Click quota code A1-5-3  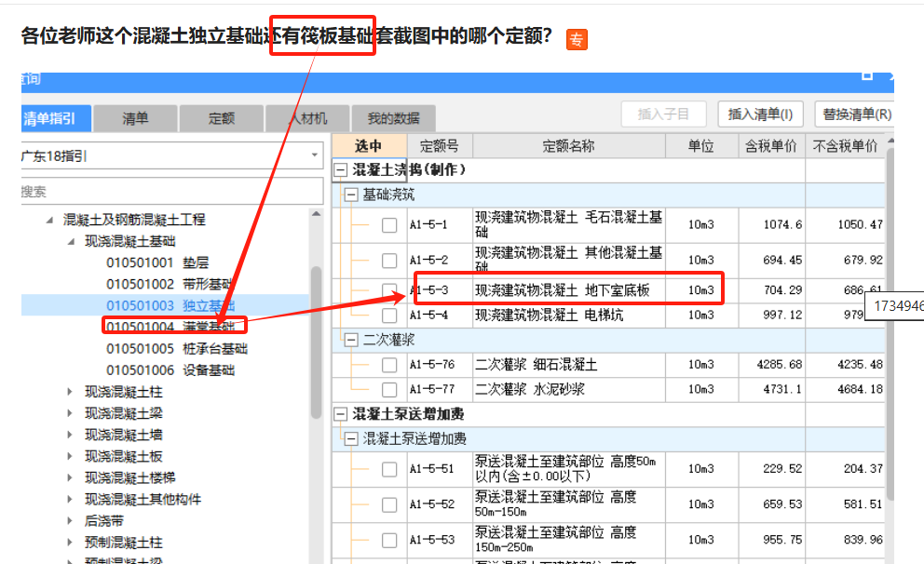(429, 290)
